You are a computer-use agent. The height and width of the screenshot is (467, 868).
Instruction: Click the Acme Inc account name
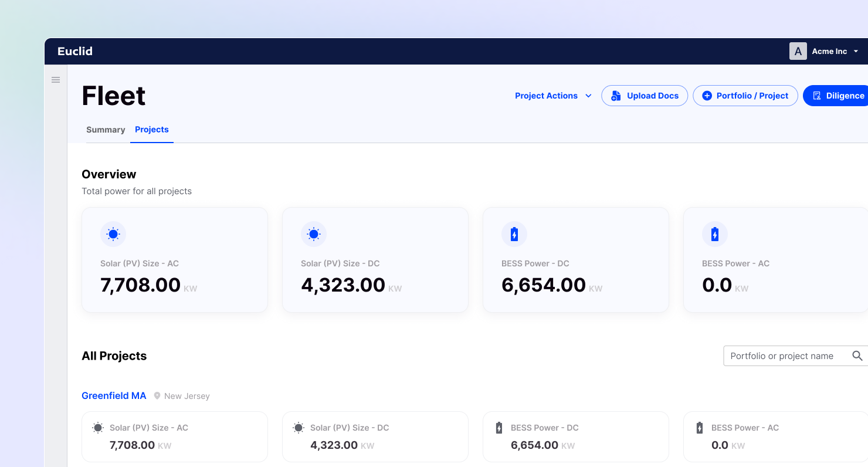click(x=829, y=52)
